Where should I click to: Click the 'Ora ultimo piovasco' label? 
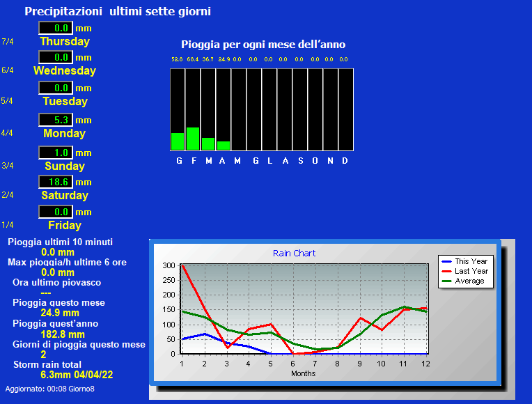[56, 283]
